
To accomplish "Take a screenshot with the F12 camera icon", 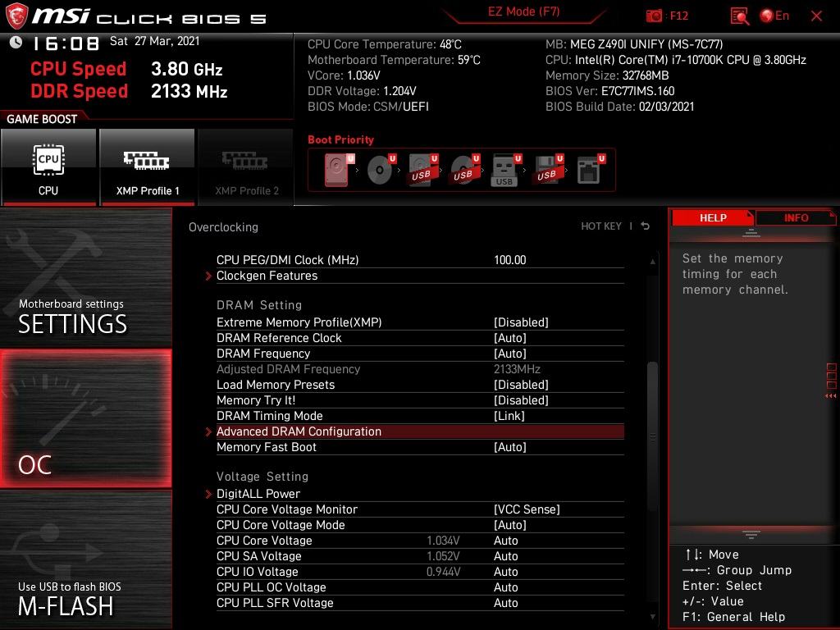I will (654, 16).
